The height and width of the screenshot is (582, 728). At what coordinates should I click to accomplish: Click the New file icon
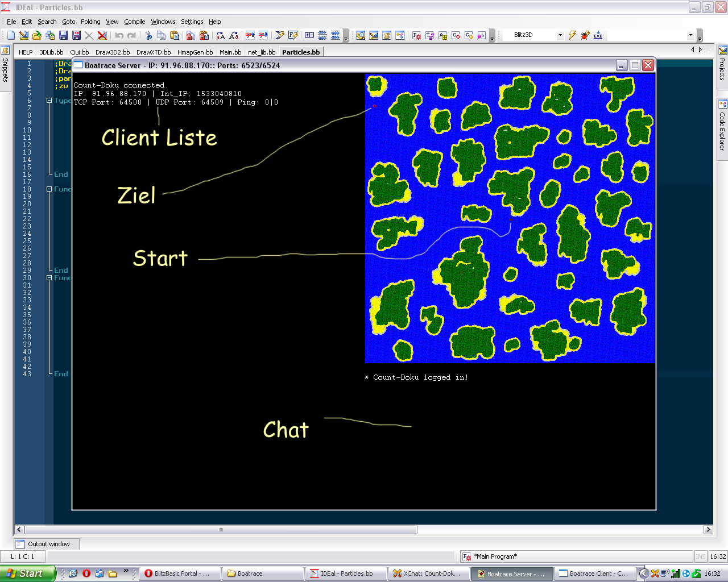pos(11,35)
